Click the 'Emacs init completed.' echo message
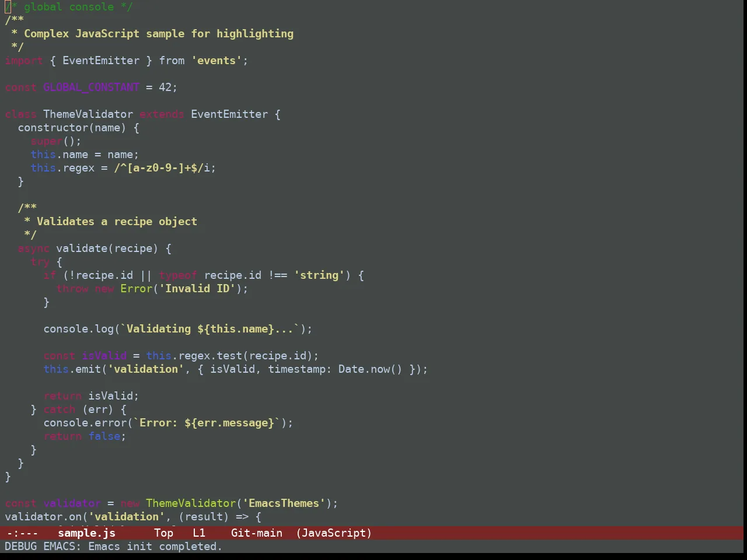747x560 pixels. tap(155, 546)
